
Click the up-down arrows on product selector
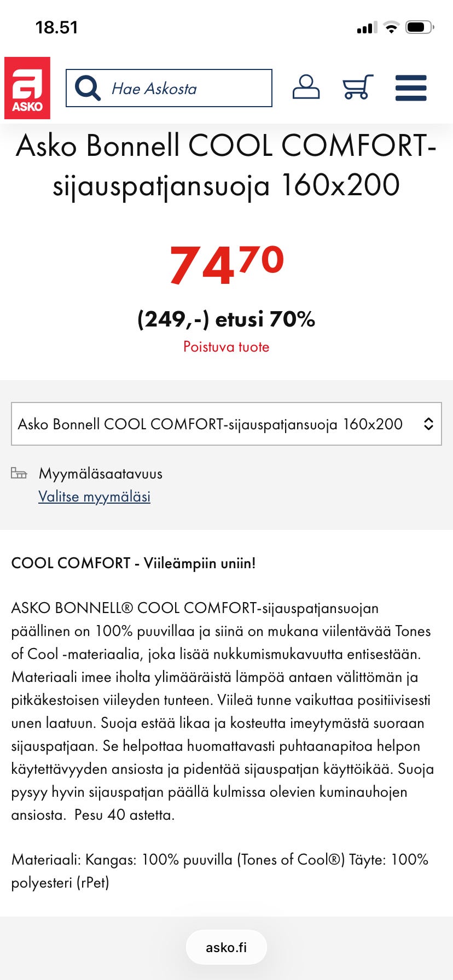428,424
